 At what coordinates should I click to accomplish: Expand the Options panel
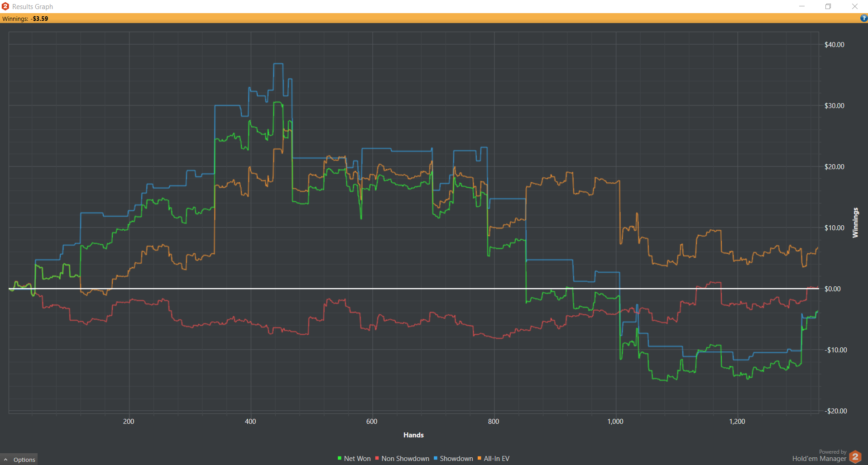point(19,460)
